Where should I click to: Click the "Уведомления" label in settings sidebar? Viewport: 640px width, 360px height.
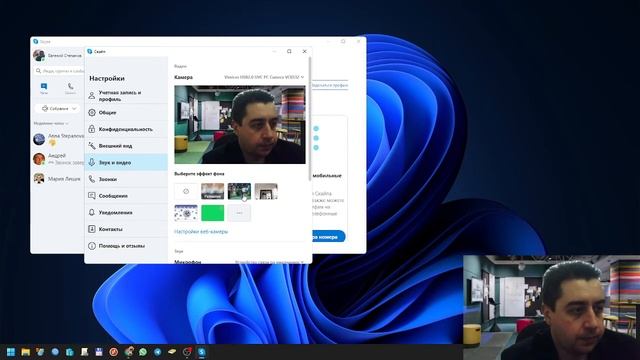click(x=116, y=213)
